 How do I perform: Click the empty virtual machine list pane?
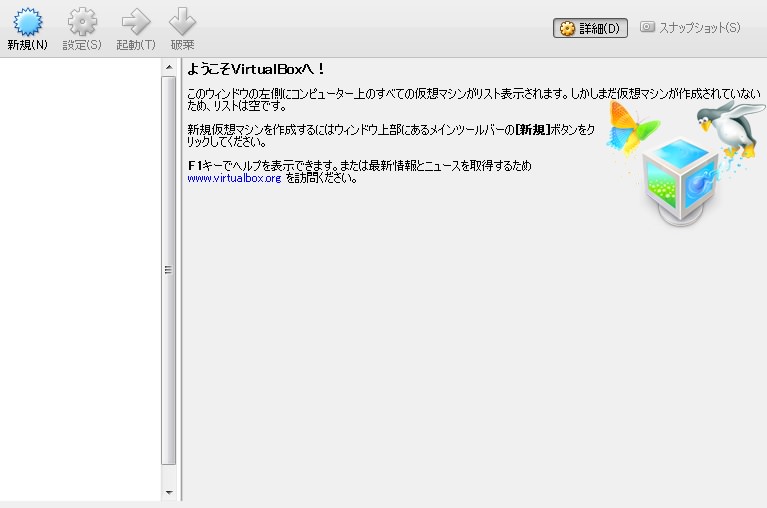click(x=80, y=279)
